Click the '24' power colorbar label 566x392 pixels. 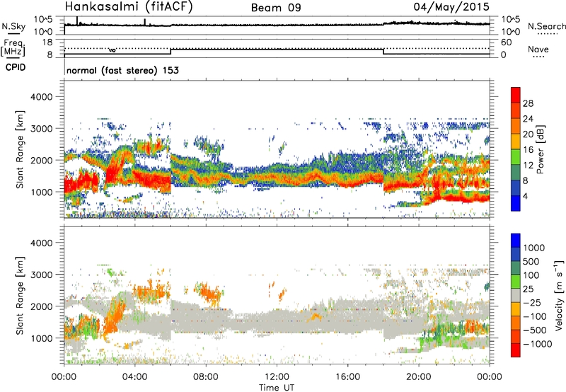pos(528,119)
